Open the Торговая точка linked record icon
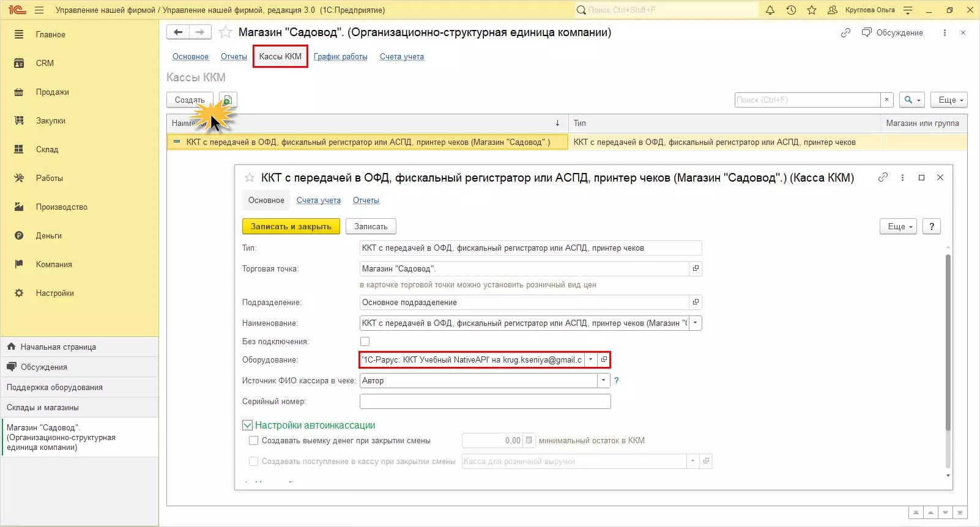 pos(696,269)
